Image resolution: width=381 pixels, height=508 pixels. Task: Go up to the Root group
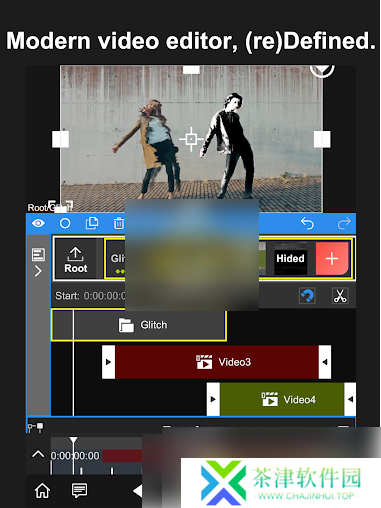tap(76, 259)
